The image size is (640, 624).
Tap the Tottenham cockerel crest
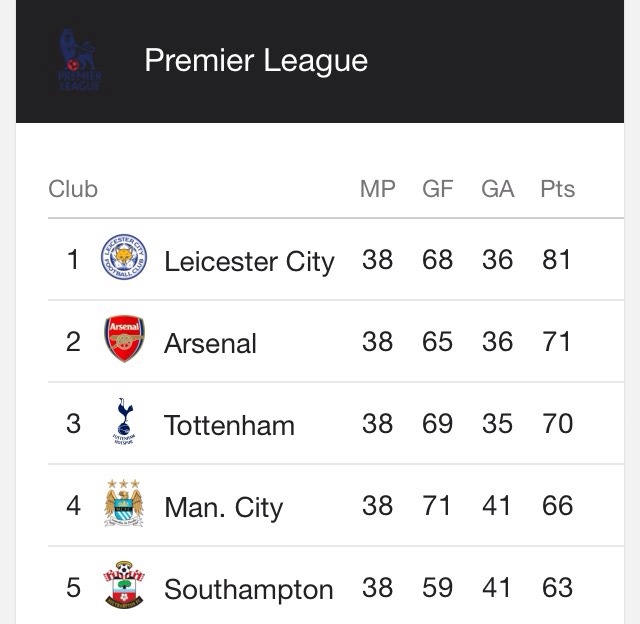(x=124, y=422)
